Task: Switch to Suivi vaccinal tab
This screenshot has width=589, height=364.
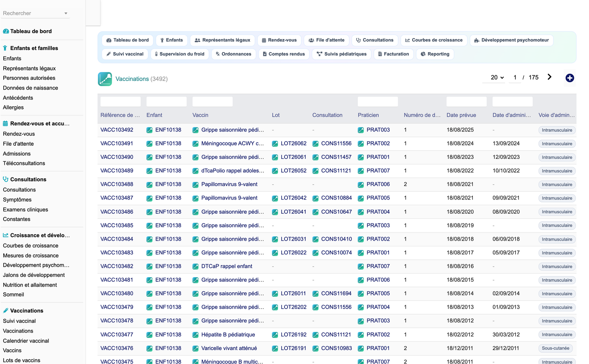Action: [125, 54]
